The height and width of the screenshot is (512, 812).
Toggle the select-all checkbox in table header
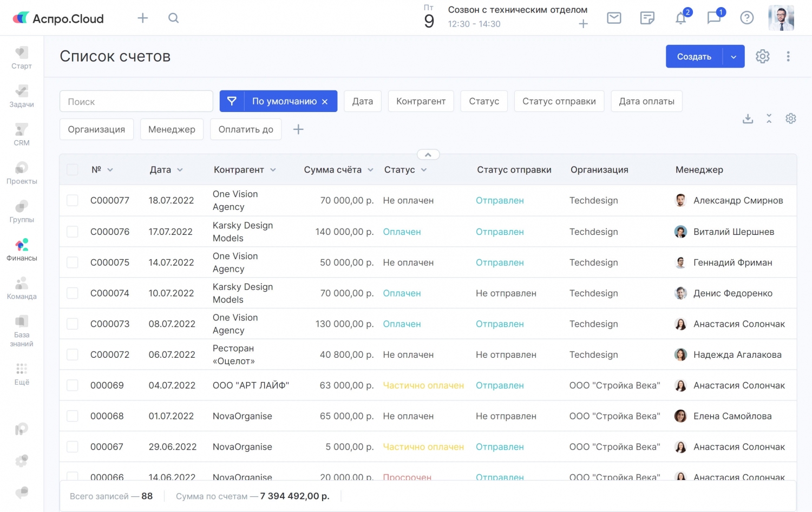(73, 169)
